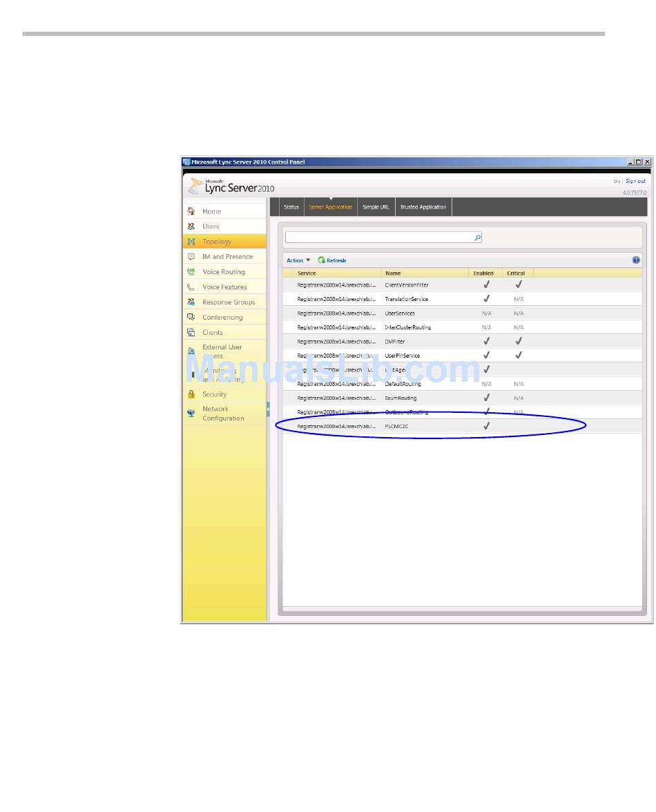
Task: Switch to the Status tab
Action: [x=291, y=206]
